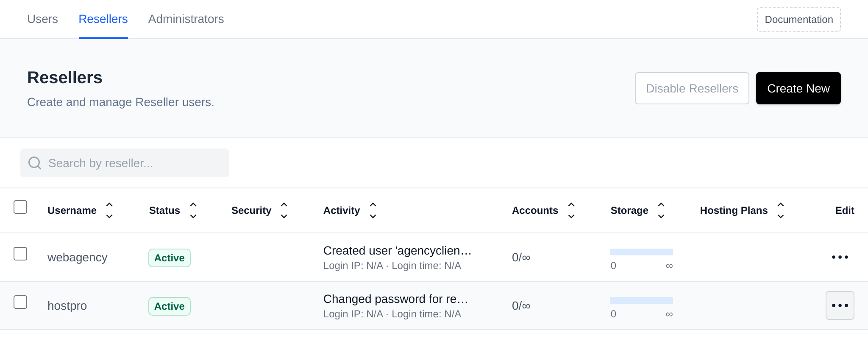Sort by Accounts using its sort arrows

click(x=571, y=210)
